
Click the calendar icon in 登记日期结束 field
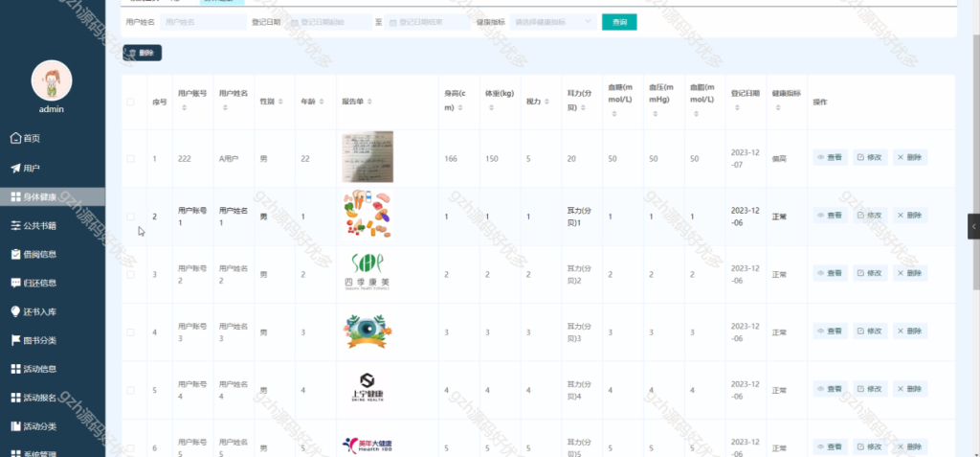point(393,23)
